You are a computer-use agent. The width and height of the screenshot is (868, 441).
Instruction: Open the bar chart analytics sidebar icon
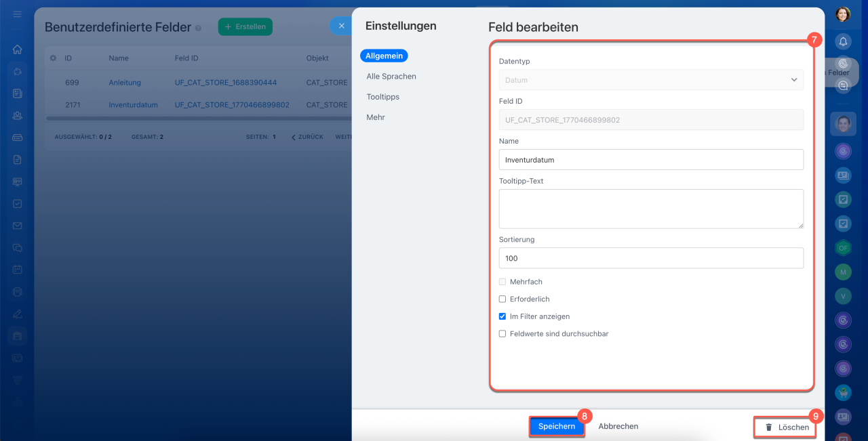18,402
